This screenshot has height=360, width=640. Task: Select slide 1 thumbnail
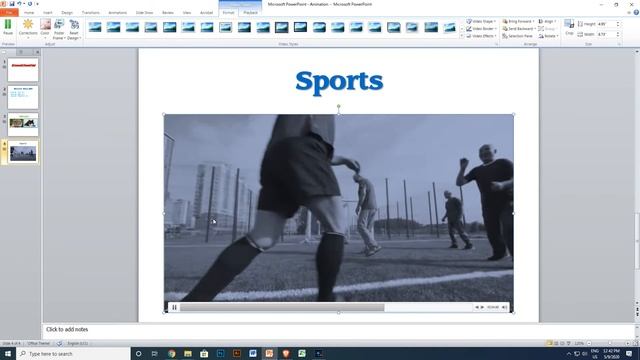point(23,69)
